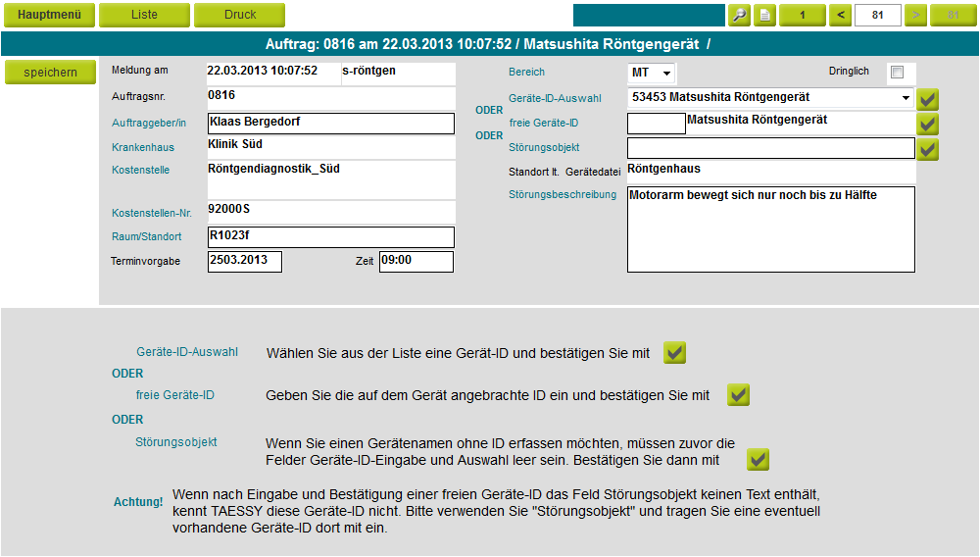
Task: Click checkmark icon in Störungsobjekt help text
Action: pos(758,460)
